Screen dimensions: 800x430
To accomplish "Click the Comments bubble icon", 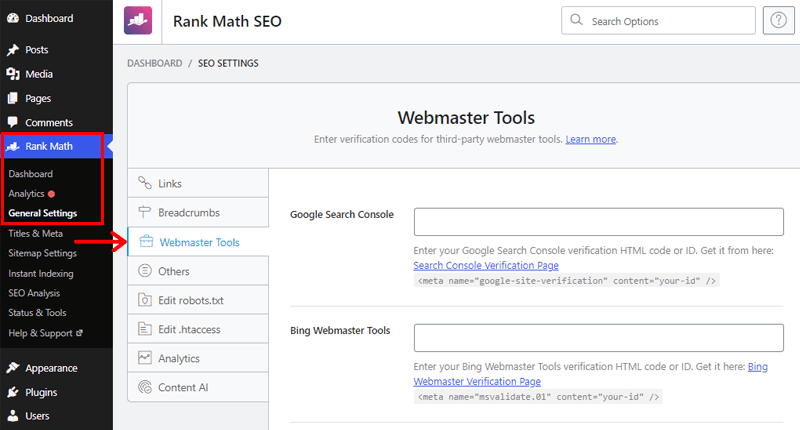I will (x=13, y=122).
